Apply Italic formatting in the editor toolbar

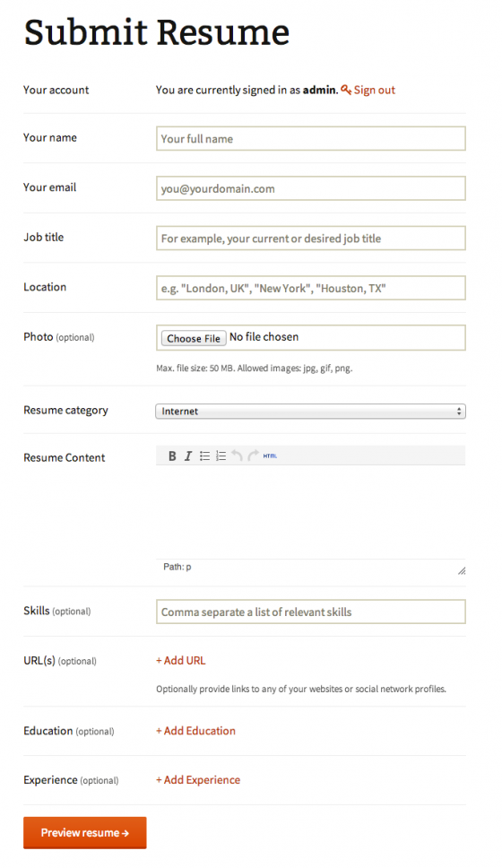188,456
